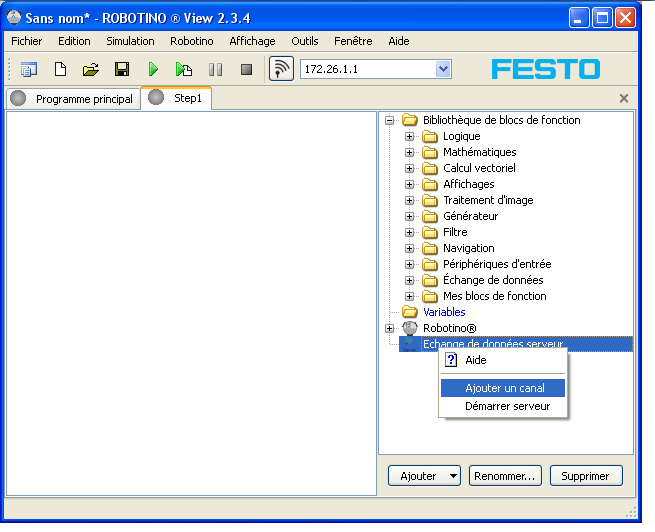Open the Ajouter button dropdown arrow
The image size is (655, 532).
(453, 476)
